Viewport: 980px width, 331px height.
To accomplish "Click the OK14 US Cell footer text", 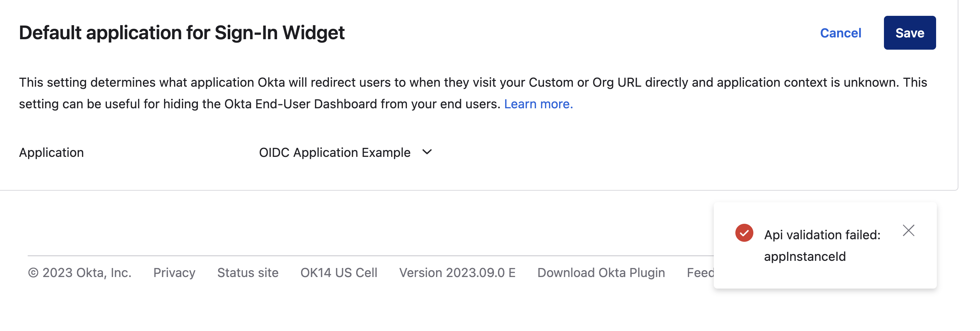I will click(339, 272).
